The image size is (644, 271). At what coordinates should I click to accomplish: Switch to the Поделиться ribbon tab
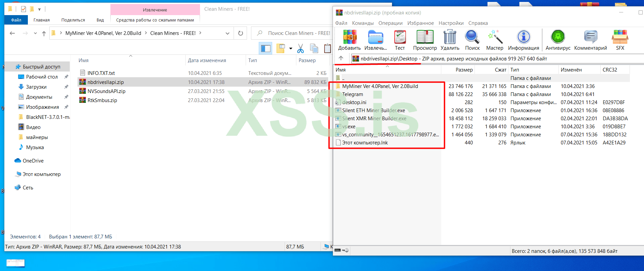73,20
